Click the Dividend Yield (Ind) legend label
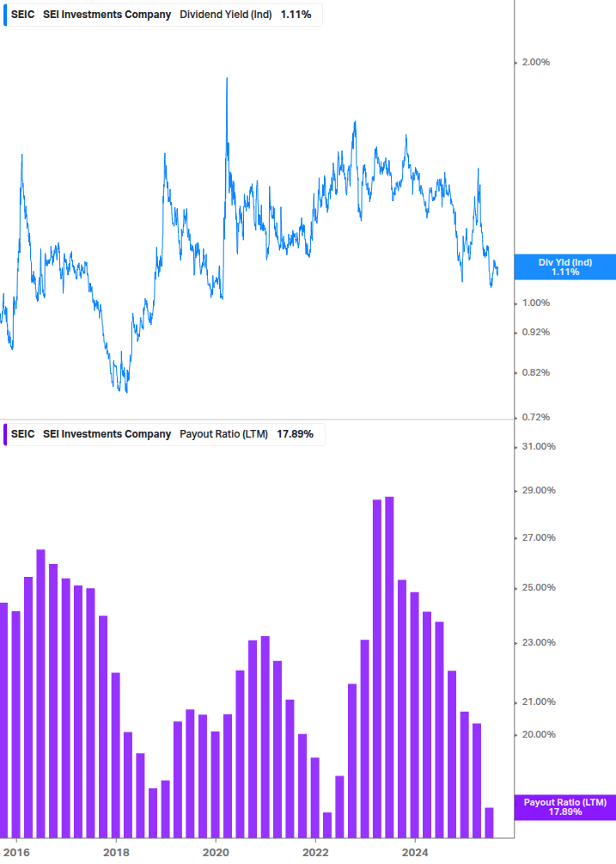616x864 pixels. point(226,15)
